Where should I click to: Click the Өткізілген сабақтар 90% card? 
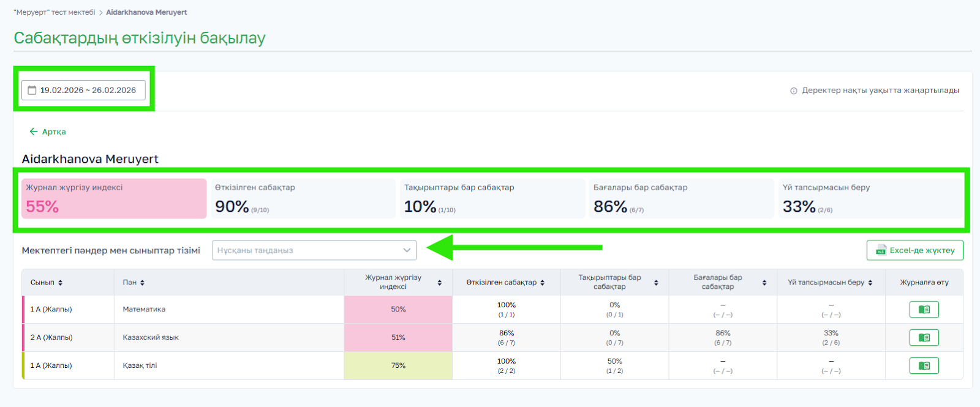coord(303,198)
